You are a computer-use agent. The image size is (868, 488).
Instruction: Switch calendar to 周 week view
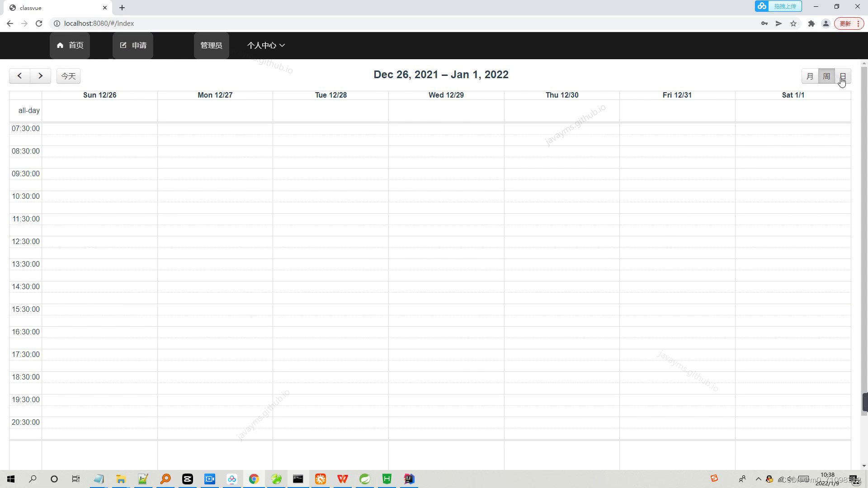[826, 76]
